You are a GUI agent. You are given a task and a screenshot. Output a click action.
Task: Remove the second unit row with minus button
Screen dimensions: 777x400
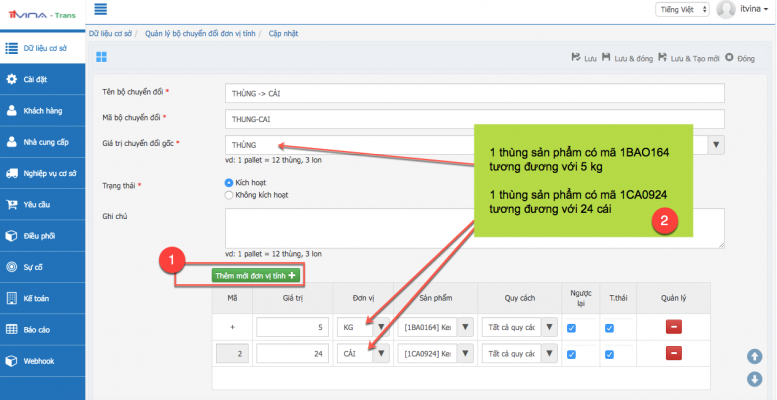pyautogui.click(x=673, y=353)
